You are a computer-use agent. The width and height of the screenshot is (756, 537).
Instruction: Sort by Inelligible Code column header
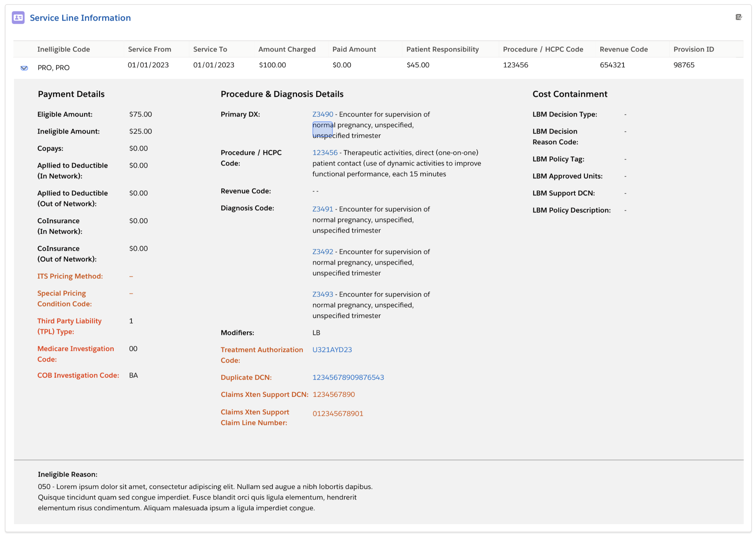point(64,49)
